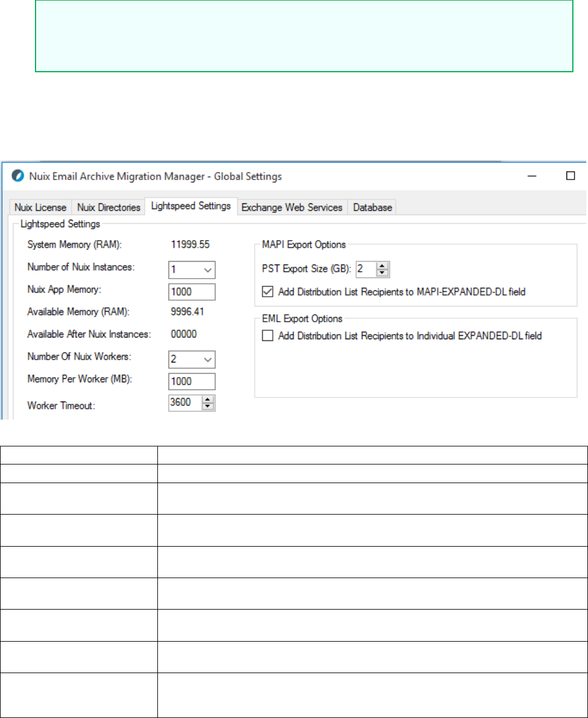
Task: Decrease PST Export Size with down arrow
Action: click(382, 273)
